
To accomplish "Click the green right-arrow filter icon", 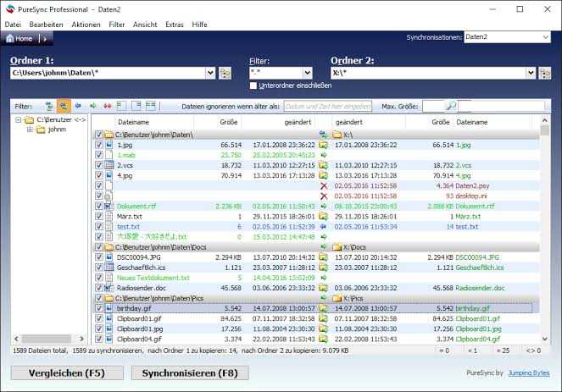I will (92, 106).
